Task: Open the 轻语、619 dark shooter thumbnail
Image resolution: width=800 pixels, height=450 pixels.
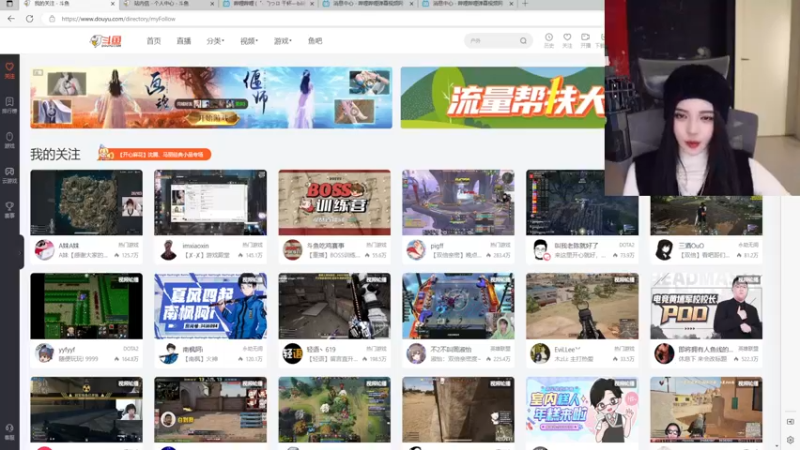Action: point(334,306)
